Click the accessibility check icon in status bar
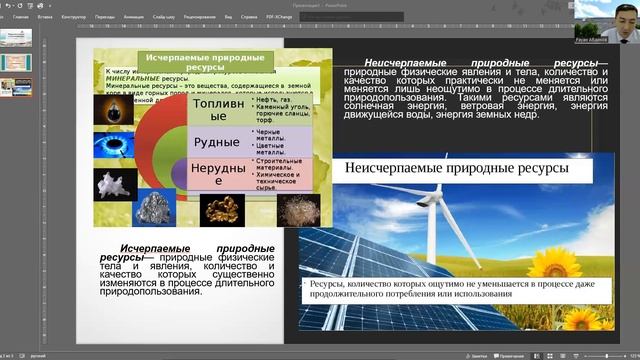640x360 pixels. [x=22, y=356]
